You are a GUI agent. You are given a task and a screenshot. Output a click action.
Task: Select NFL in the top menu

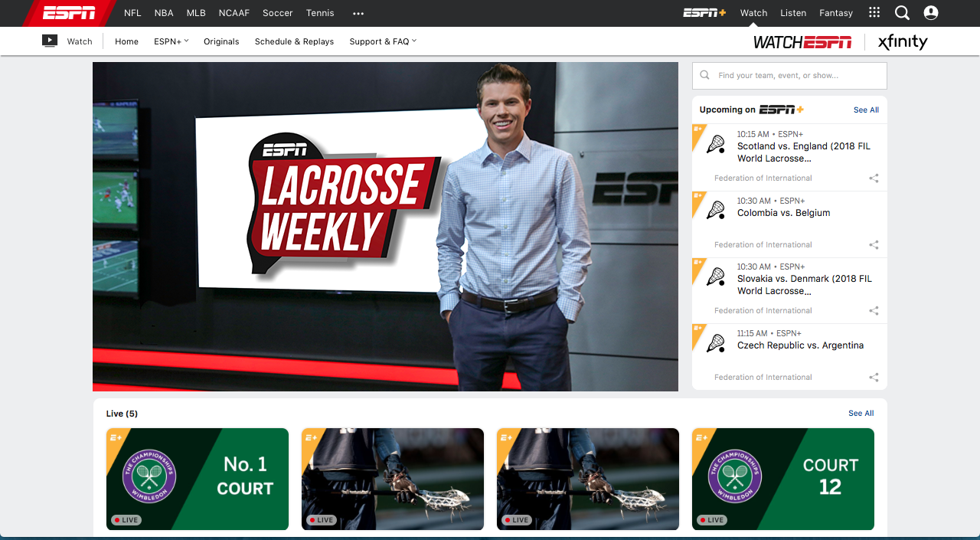(132, 13)
